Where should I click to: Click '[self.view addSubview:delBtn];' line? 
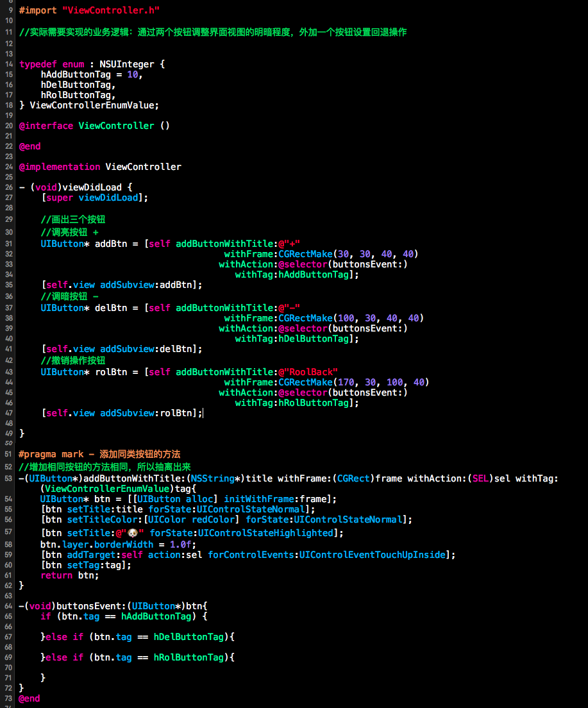121,349
